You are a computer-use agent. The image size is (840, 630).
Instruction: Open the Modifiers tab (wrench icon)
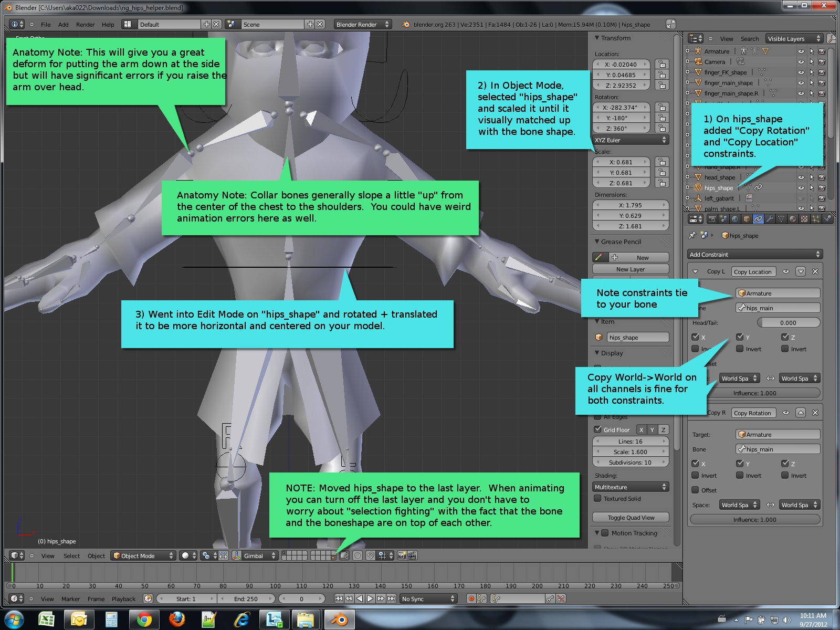pyautogui.click(x=770, y=219)
